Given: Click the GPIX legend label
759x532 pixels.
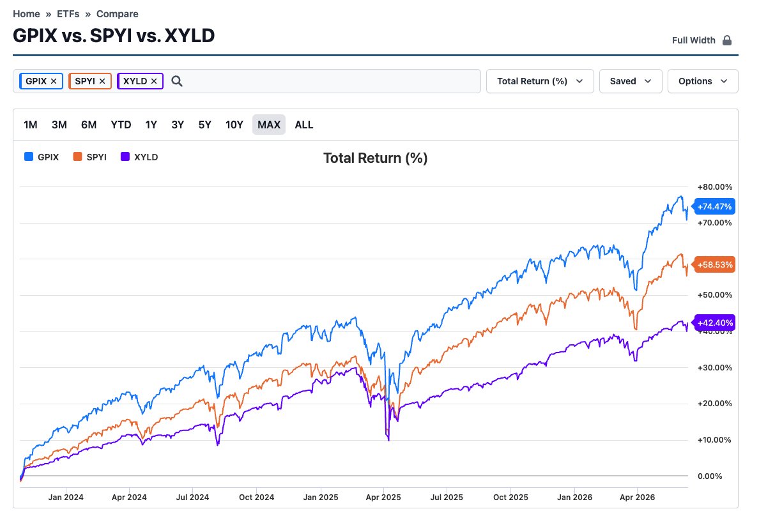Looking at the screenshot, I should click(48, 157).
